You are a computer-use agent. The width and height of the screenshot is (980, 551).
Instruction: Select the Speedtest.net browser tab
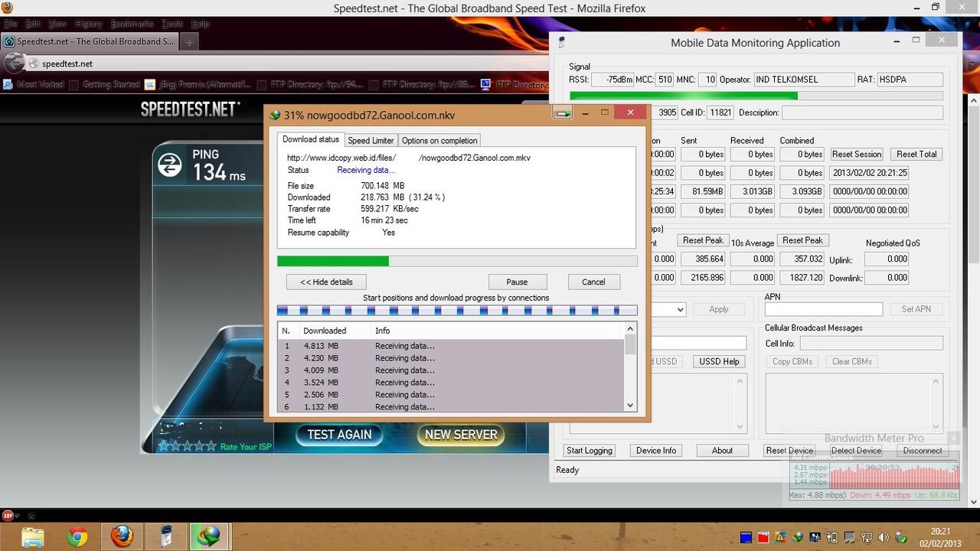coord(90,42)
